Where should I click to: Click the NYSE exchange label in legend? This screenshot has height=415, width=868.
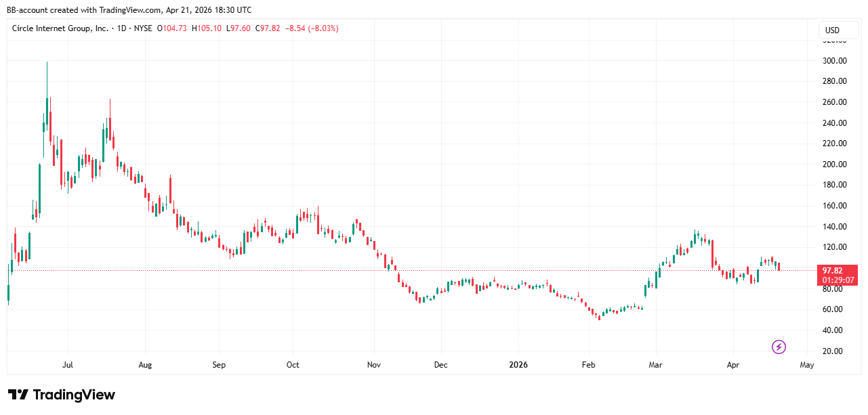coord(142,28)
